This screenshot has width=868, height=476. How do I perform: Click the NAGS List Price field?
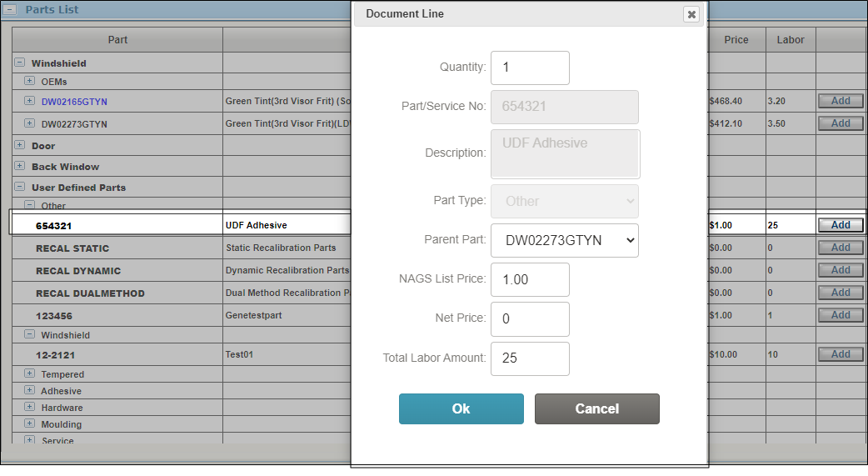530,280
